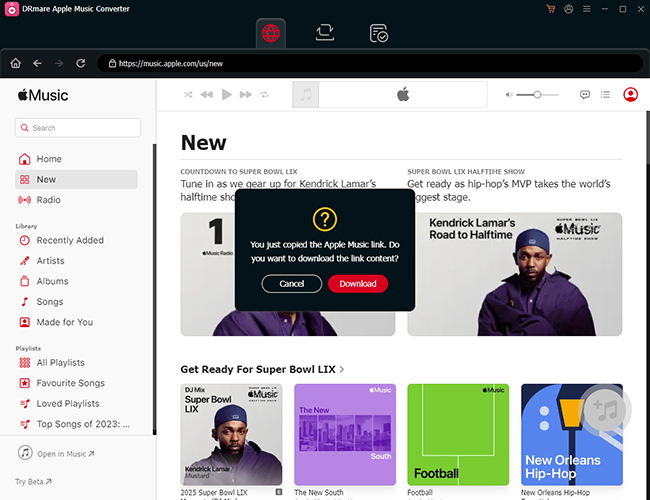Expand Get Ready For Super Bowl LIX
The width and height of the screenshot is (650, 500).
(x=262, y=369)
